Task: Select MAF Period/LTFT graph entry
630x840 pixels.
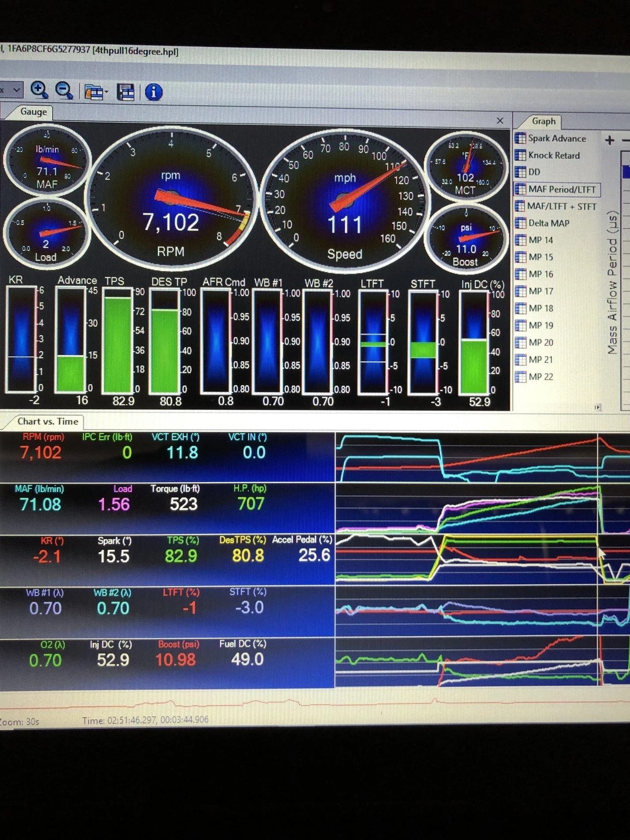Action: tap(562, 189)
